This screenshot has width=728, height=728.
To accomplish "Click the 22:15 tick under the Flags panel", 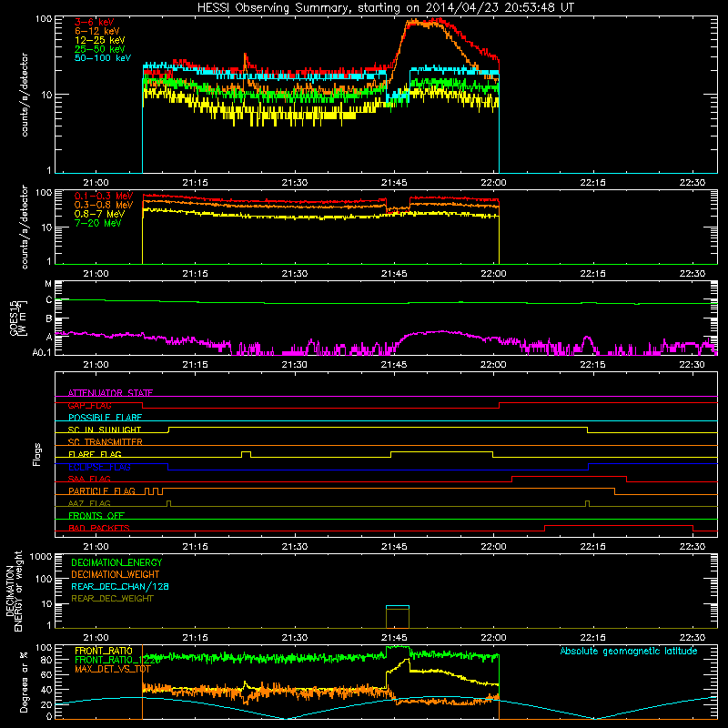I will (593, 547).
